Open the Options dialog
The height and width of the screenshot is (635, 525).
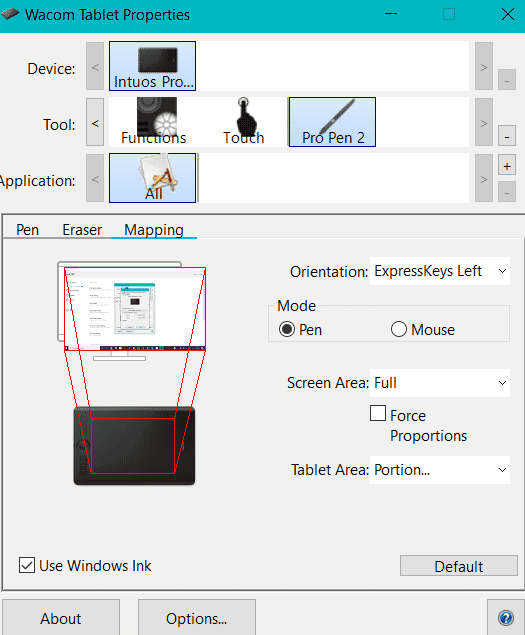point(196,618)
